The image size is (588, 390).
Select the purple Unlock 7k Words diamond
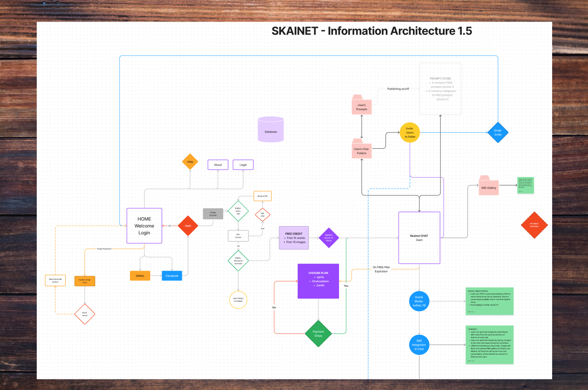tap(329, 238)
